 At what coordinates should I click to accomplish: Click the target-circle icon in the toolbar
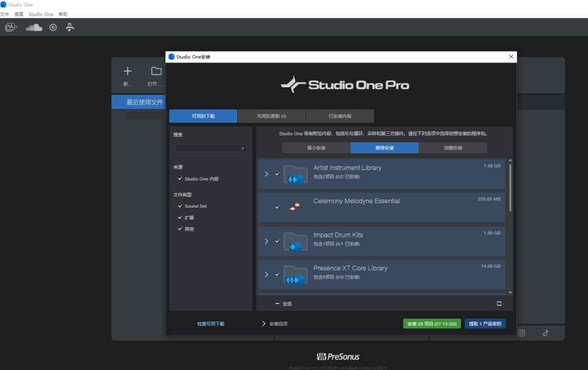pyautogui.click(x=53, y=27)
